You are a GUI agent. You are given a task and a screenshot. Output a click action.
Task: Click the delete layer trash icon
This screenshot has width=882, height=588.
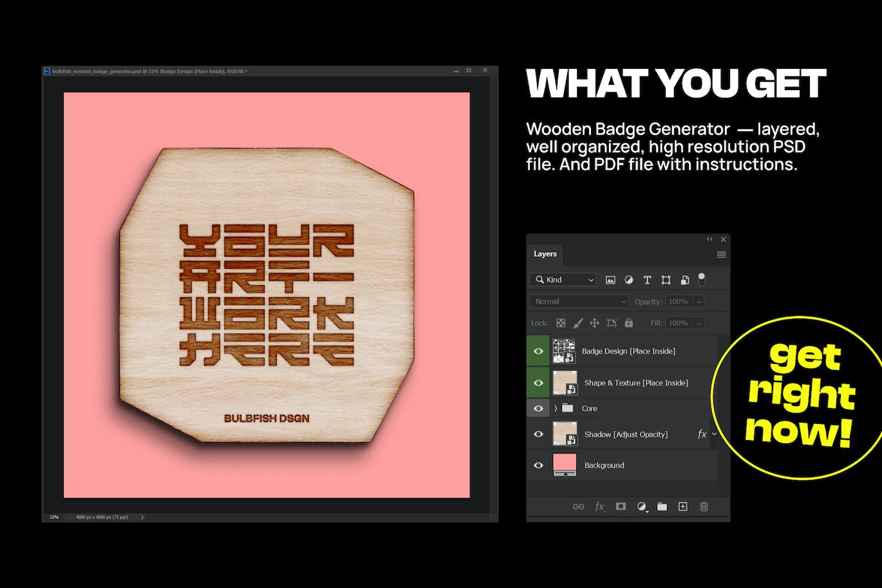point(704,507)
